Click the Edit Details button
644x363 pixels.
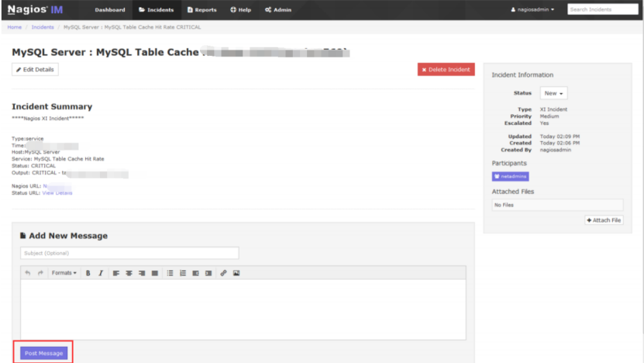point(35,70)
